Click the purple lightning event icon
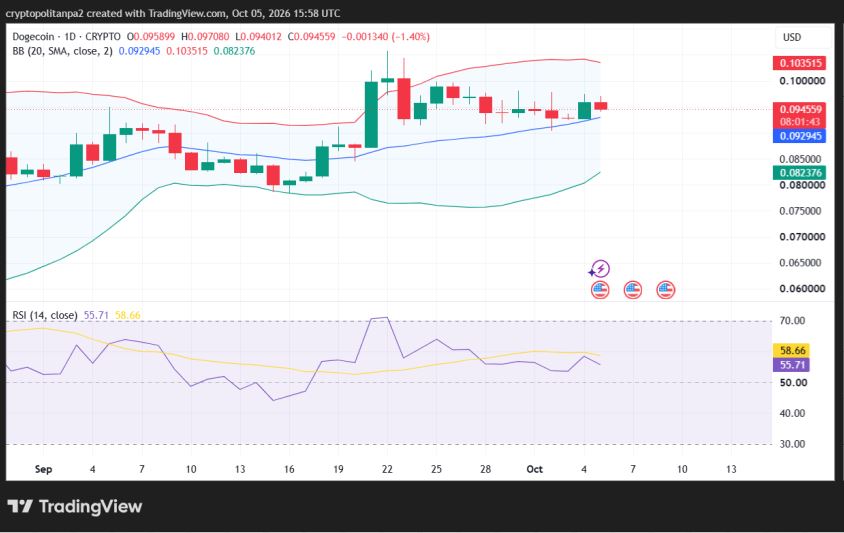844x533 pixels. tap(600, 268)
